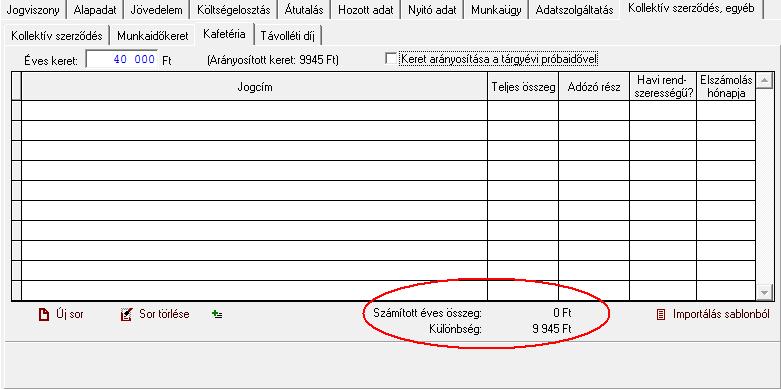Image resolution: width=781 pixels, height=389 pixels.
Task: Open the Jogviszony tab
Action: pyautogui.click(x=33, y=9)
